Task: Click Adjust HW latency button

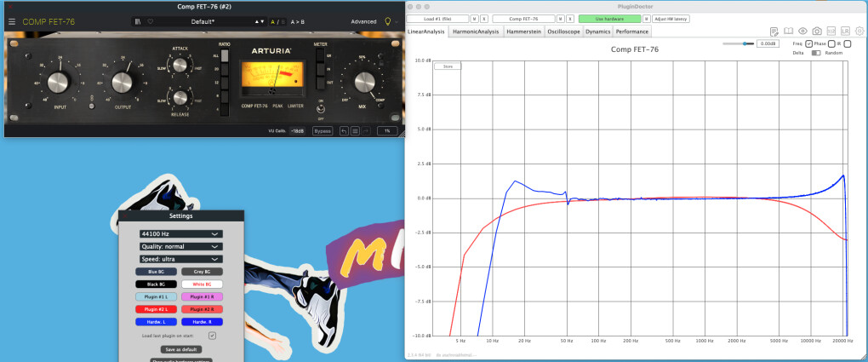Action: (671, 19)
